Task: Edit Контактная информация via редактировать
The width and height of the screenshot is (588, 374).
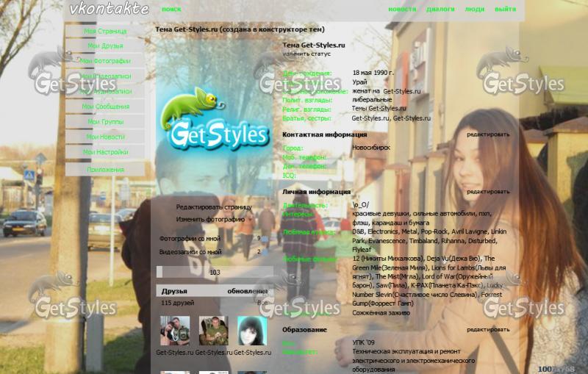Action: 488,134
